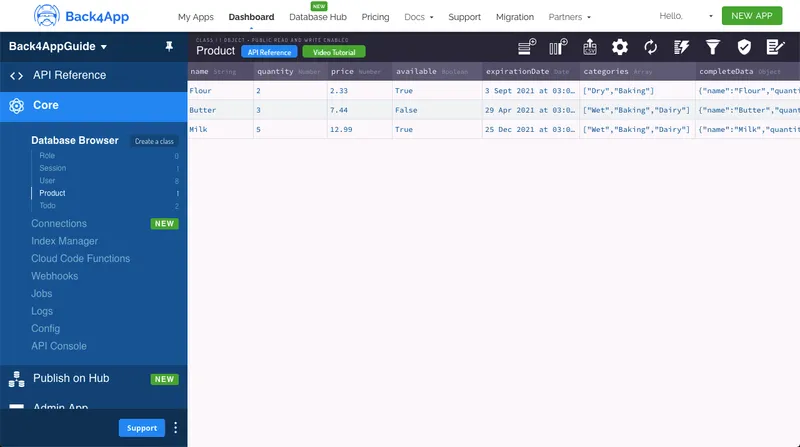Click the filter funnel icon
The width and height of the screenshot is (800, 447).
click(x=713, y=47)
